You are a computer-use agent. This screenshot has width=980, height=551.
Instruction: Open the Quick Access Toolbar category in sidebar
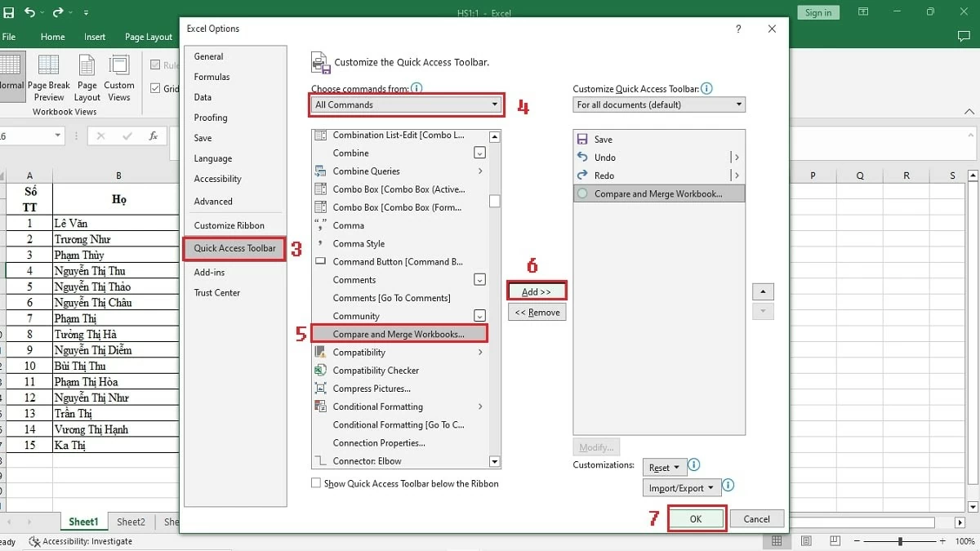234,248
